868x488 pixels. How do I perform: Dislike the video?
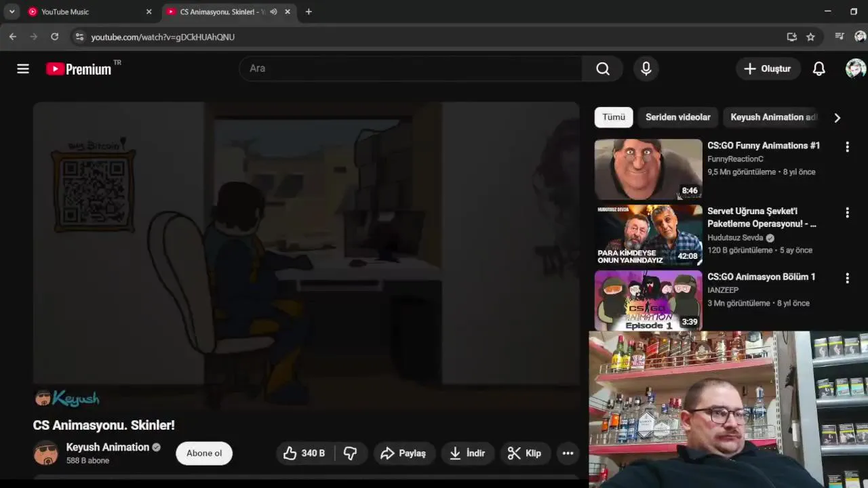pyautogui.click(x=351, y=453)
